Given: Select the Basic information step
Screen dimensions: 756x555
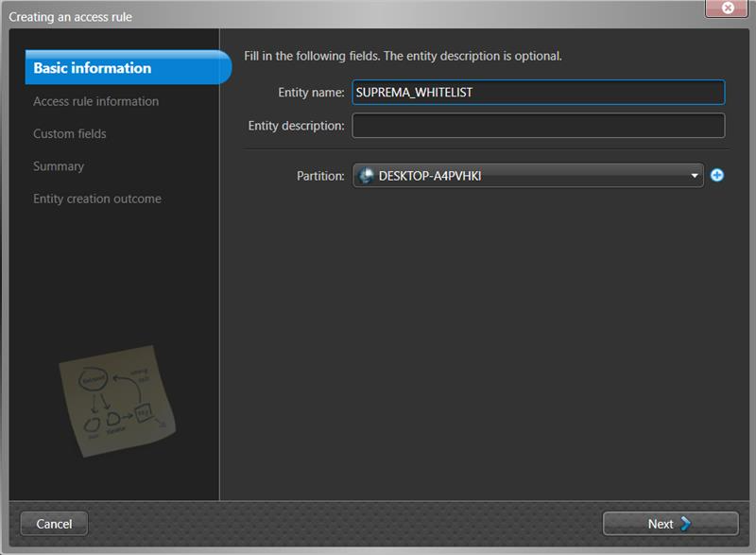Looking at the screenshot, I should pyautogui.click(x=129, y=67).
